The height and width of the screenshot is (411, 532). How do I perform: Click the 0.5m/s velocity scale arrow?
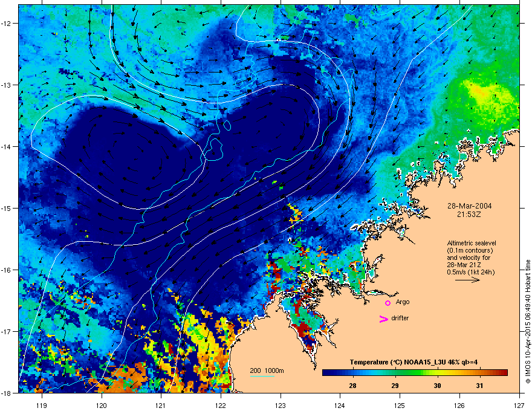pos(467,280)
